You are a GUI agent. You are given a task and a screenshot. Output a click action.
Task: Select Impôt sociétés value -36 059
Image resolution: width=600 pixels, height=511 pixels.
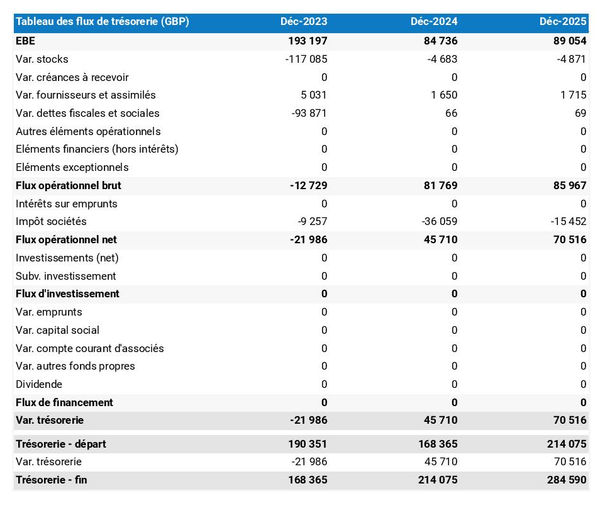438,221
